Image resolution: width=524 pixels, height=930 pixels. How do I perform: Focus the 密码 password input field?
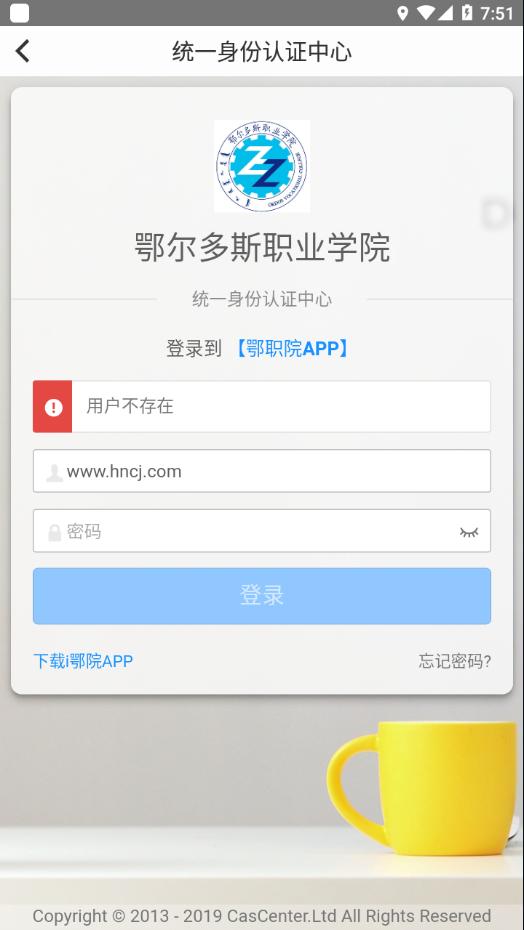point(262,531)
